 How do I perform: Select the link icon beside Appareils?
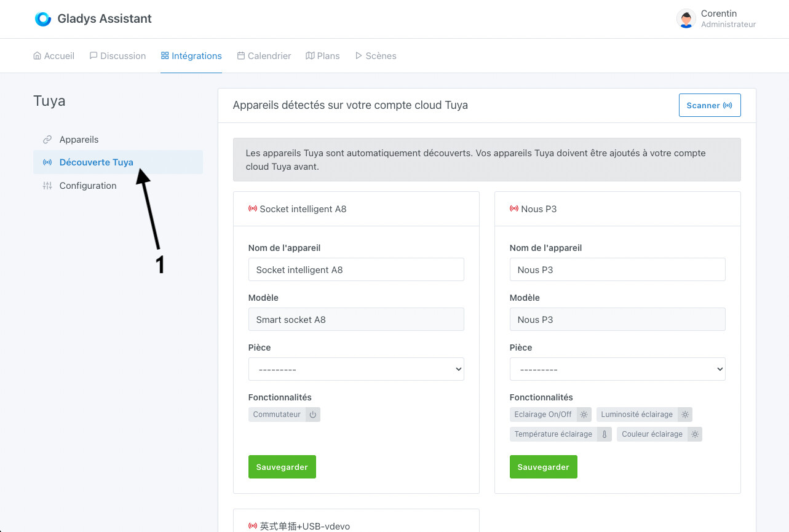pos(47,139)
